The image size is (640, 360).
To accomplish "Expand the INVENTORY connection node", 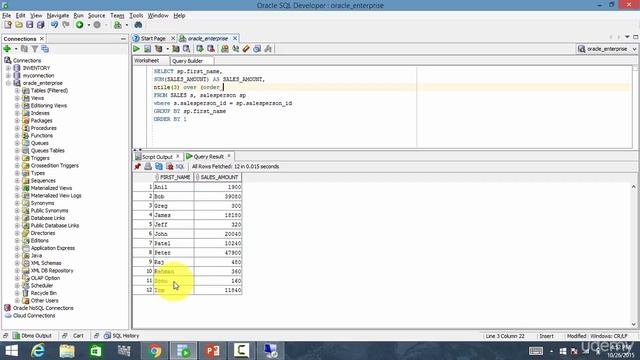I will (8, 68).
